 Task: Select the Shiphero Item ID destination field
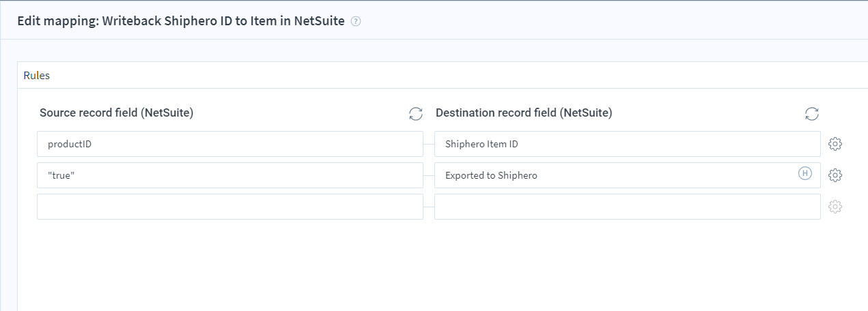click(615, 144)
